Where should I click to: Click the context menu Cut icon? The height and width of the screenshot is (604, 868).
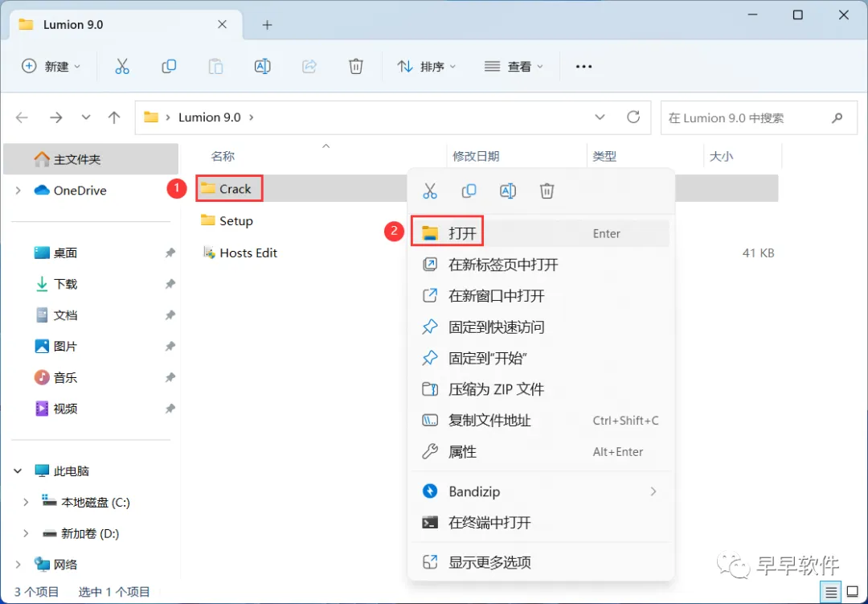click(429, 191)
